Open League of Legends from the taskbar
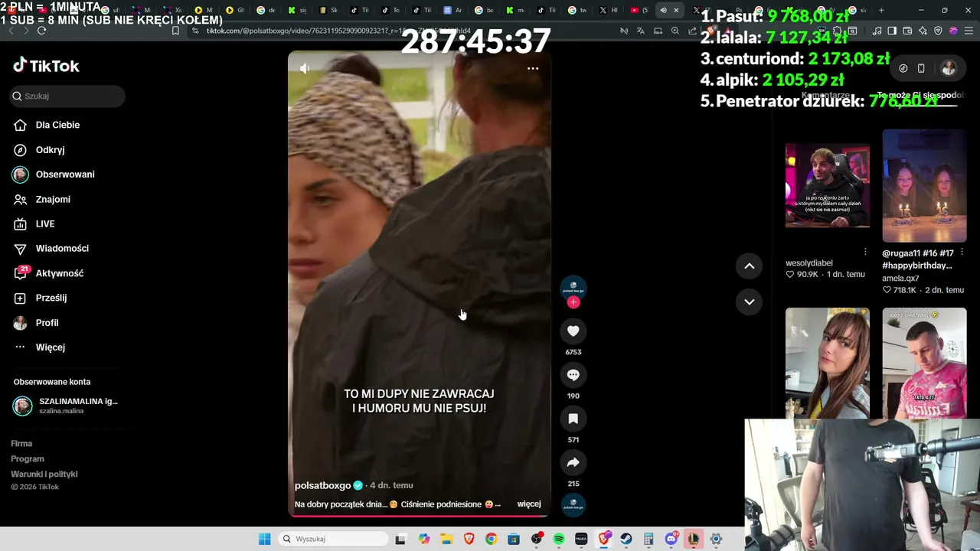The height and width of the screenshot is (551, 980). pos(694,539)
